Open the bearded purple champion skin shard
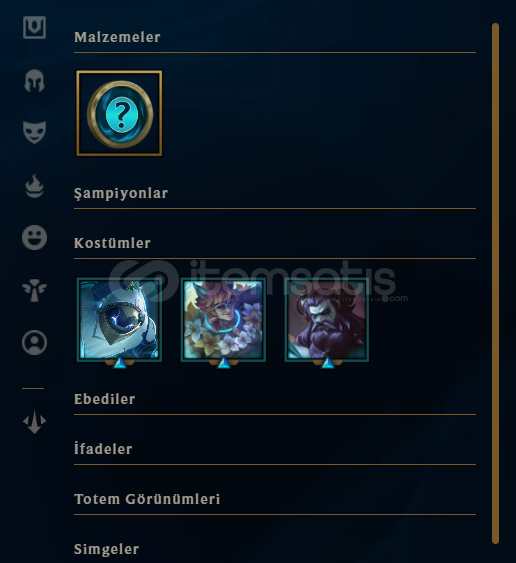Viewport: 516px width, 563px height. coord(327,320)
